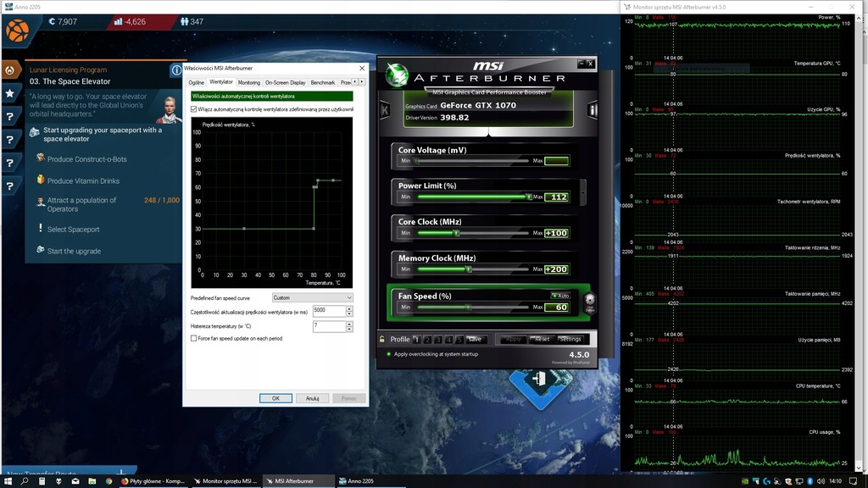Enable Force fan speed update on each period
Screen dimensions: 868x488
pyautogui.click(x=194, y=338)
